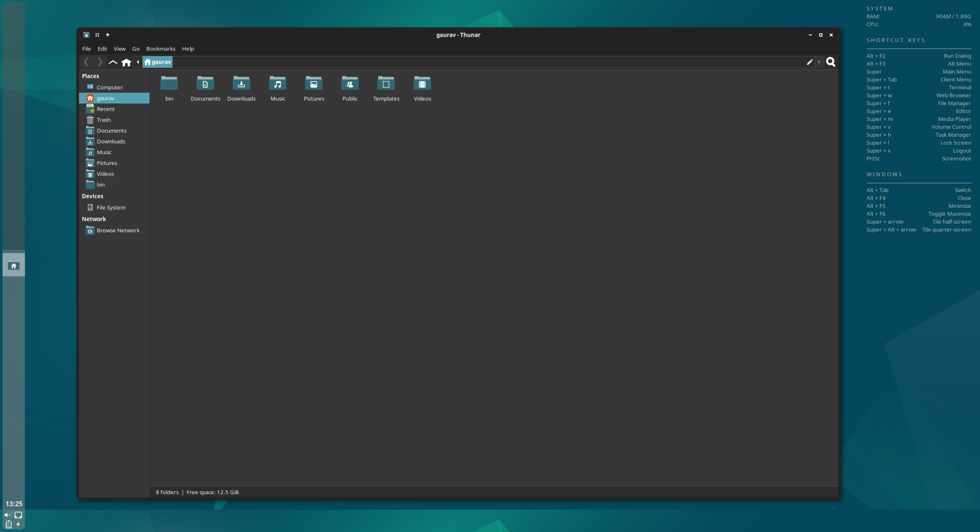Click the four-dot grid icon in titlebar
This screenshot has height=532, width=980.
pos(97,35)
